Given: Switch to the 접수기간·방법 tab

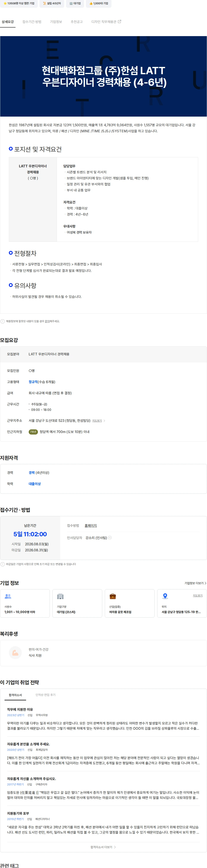Looking at the screenshot, I should coord(32,22).
